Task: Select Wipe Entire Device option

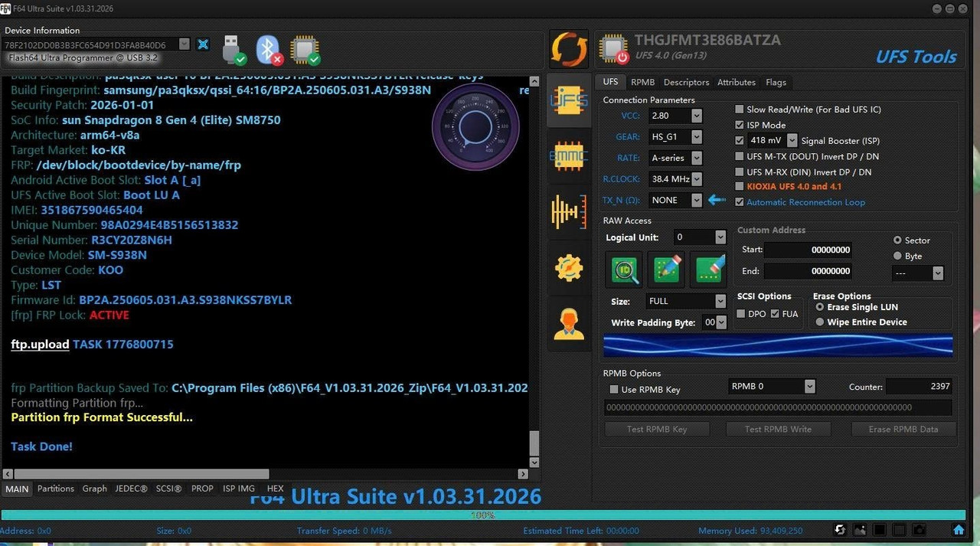Action: point(821,322)
